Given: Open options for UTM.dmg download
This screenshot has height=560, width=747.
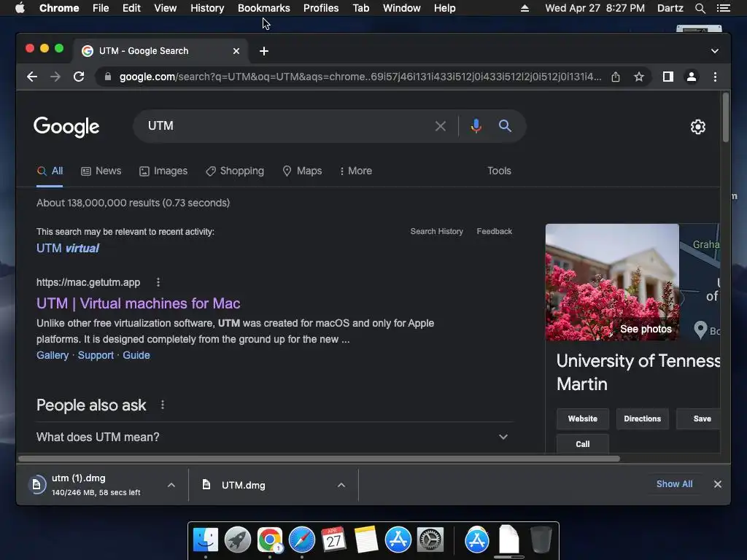Looking at the screenshot, I should [x=341, y=485].
